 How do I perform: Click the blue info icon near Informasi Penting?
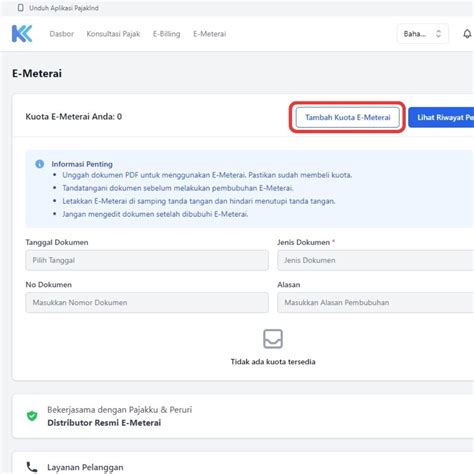(x=40, y=164)
